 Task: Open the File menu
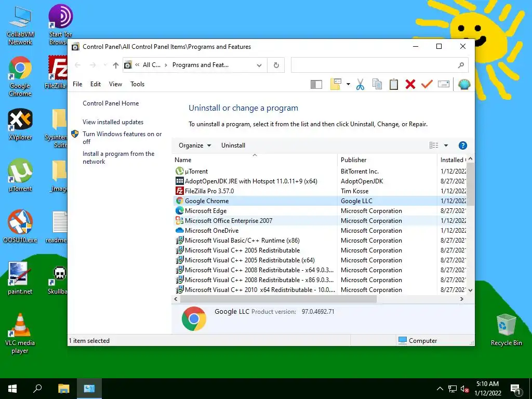(x=77, y=84)
